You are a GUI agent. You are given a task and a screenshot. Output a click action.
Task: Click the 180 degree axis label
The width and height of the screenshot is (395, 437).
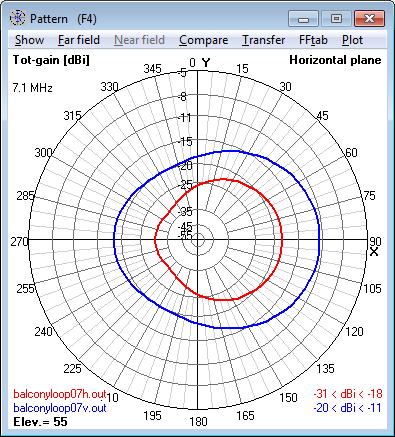click(x=198, y=422)
